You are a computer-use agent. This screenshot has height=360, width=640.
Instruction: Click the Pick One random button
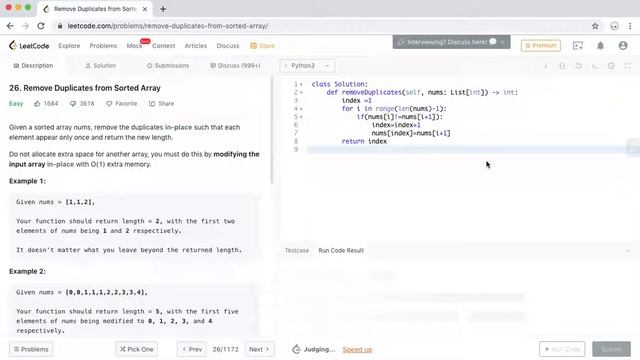pyautogui.click(x=137, y=349)
